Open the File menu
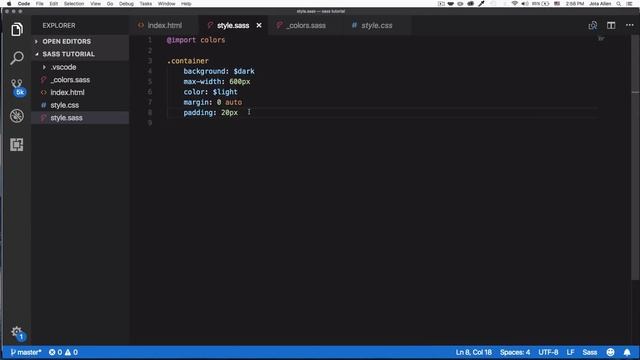 (39, 4)
